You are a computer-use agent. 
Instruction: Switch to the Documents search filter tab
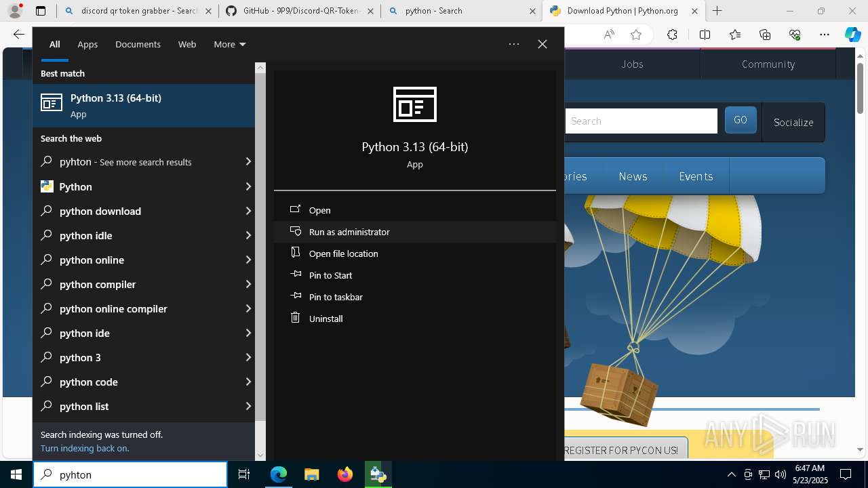coord(138,44)
